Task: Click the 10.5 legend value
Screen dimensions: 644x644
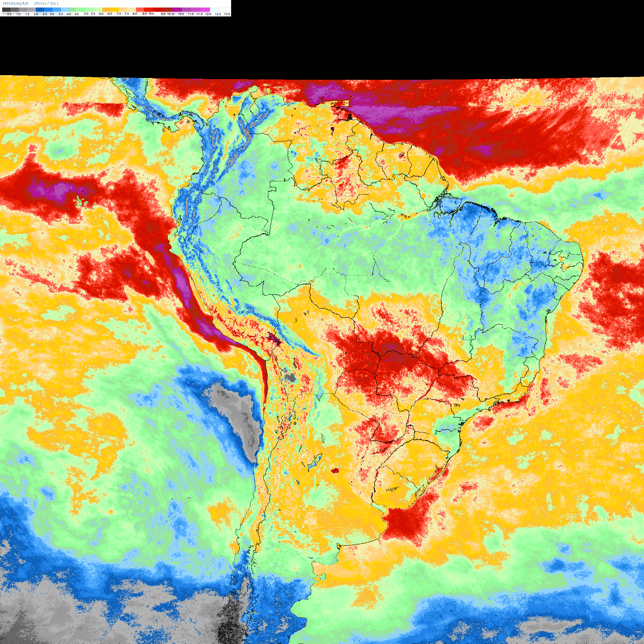Action: coord(181,14)
